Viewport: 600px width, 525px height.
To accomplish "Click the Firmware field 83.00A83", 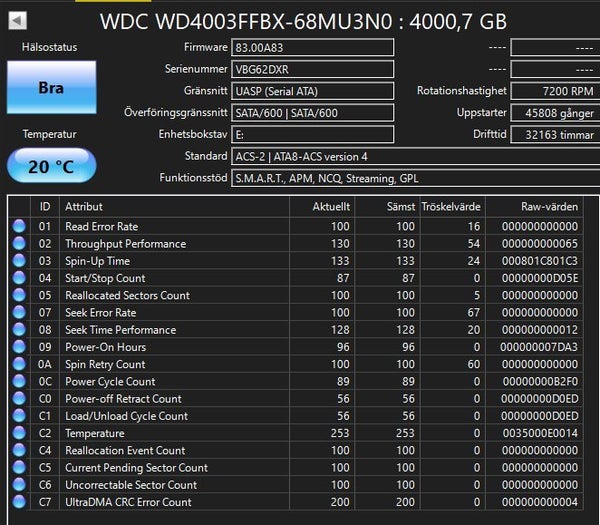I will pos(313,47).
